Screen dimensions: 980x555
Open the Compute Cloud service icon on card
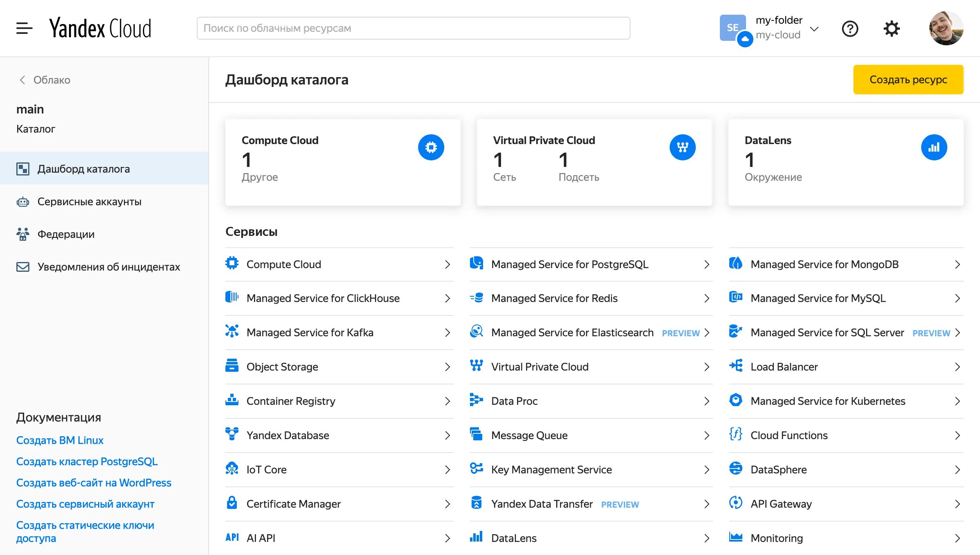point(430,147)
